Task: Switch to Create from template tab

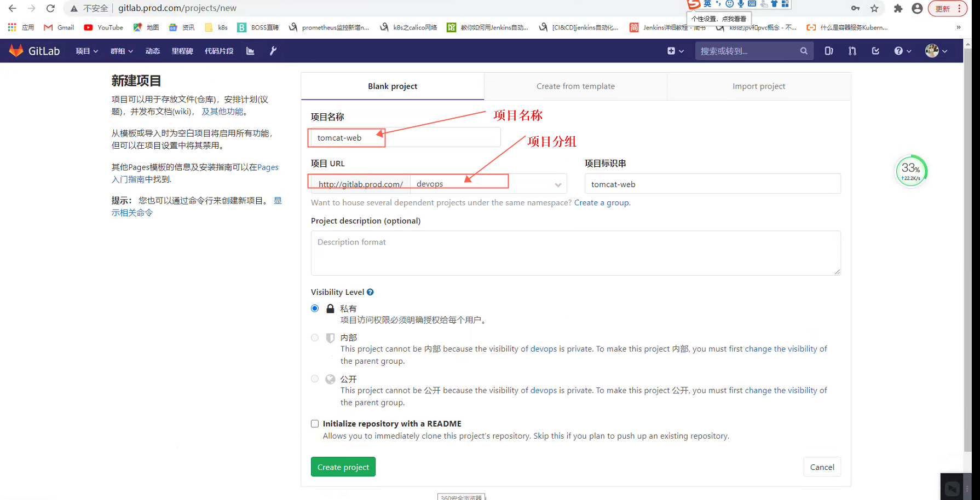Action: point(575,86)
